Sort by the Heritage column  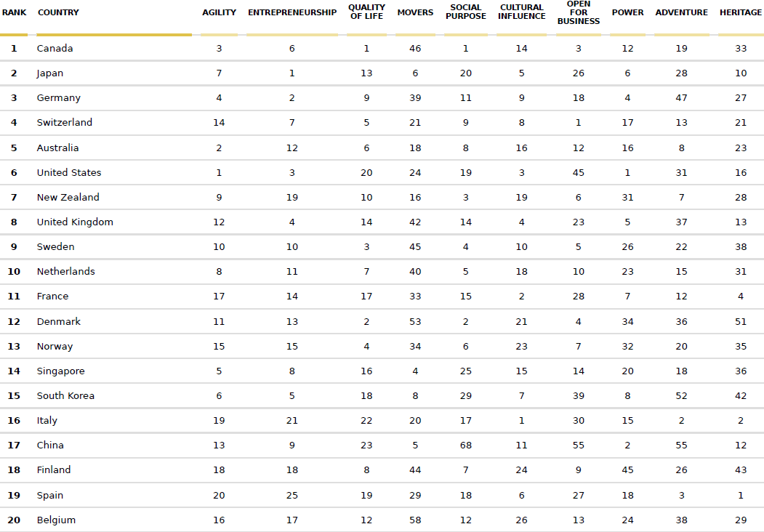[741, 12]
